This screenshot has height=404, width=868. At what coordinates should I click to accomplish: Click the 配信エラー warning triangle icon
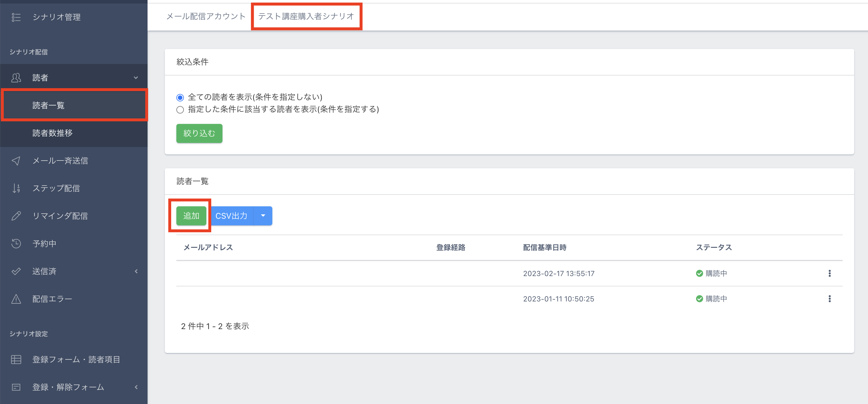click(16, 299)
